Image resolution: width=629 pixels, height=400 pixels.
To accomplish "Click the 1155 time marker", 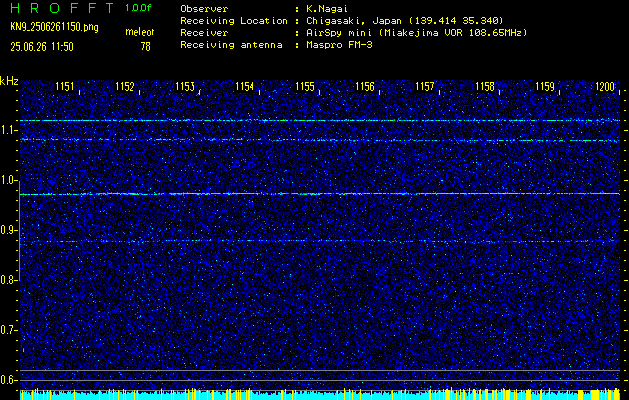I will [305, 86].
